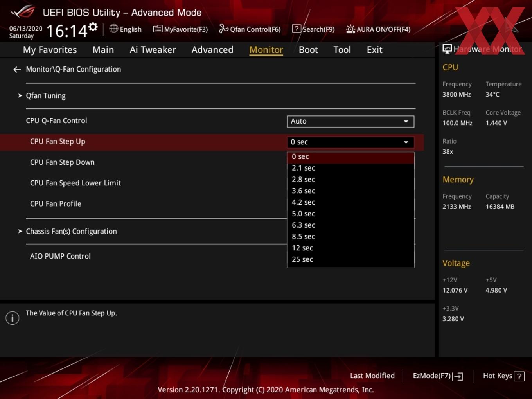Open Hot Keys help
The image size is (532, 399).
[504, 376]
